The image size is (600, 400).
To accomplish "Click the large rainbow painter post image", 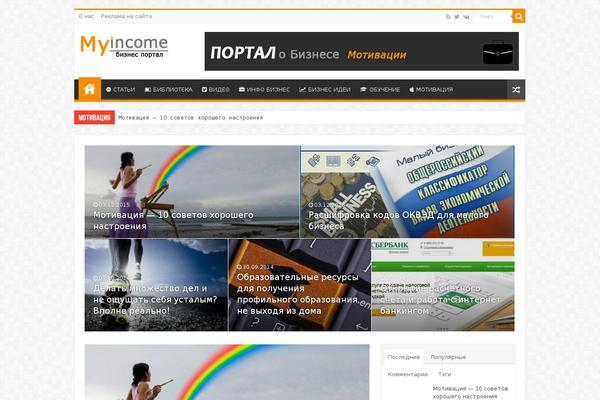I will pyautogui.click(x=227, y=372).
